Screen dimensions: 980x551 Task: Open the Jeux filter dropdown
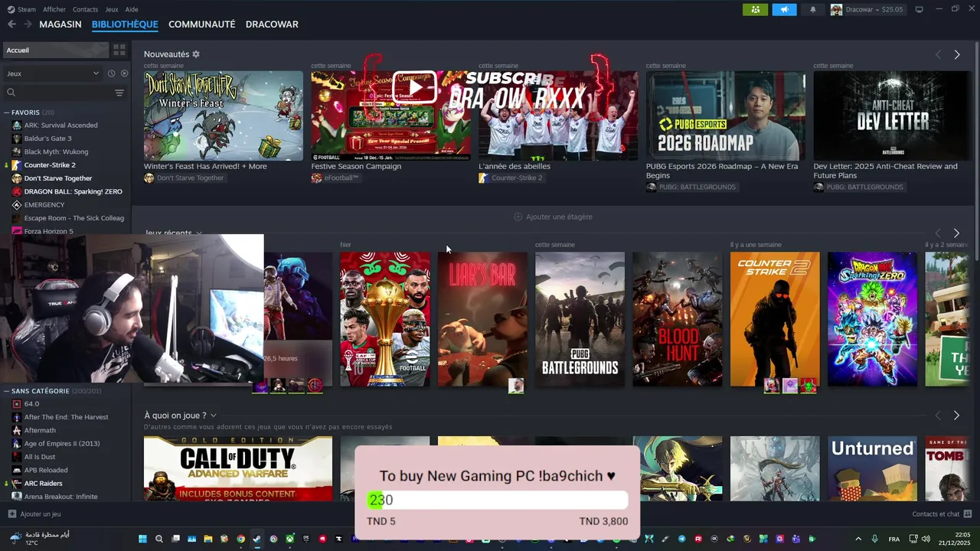[52, 73]
